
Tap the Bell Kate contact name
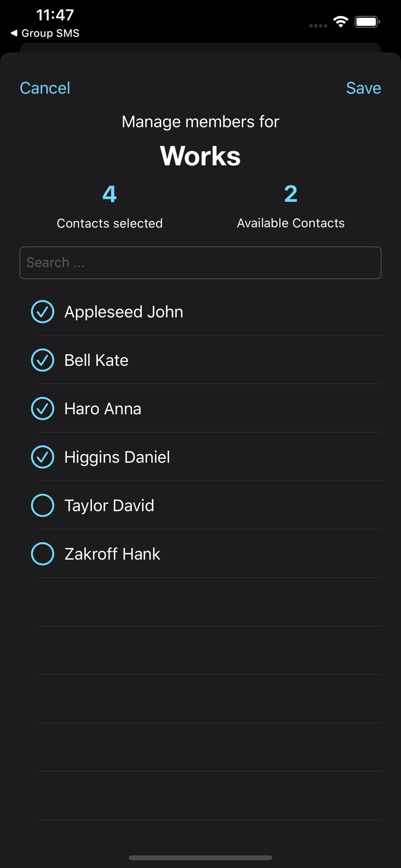click(96, 360)
